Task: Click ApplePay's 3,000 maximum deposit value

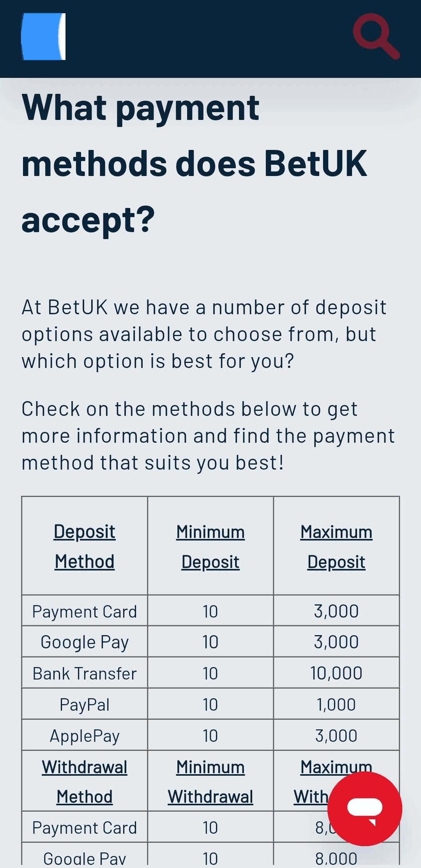Action: pyautogui.click(x=336, y=736)
